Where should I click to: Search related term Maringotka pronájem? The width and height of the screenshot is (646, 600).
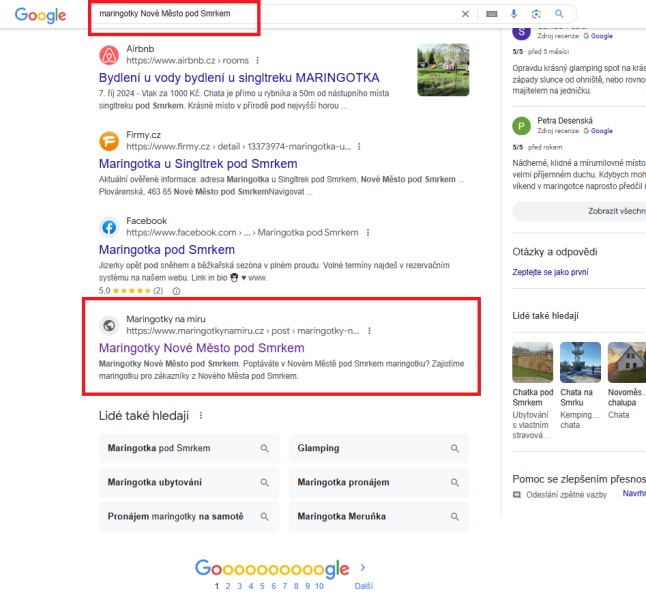379,482
